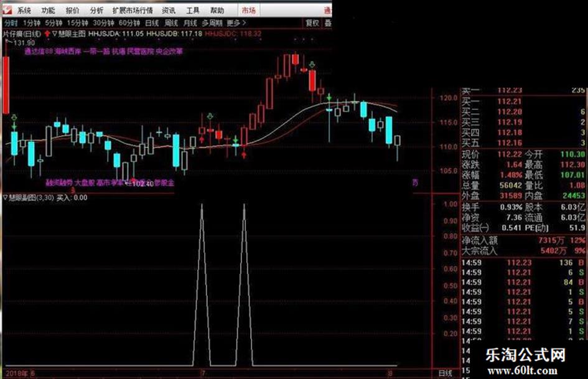The width and height of the screenshot is (588, 379).
Task: Click the 最高 112.30 value
Action: pos(572,165)
